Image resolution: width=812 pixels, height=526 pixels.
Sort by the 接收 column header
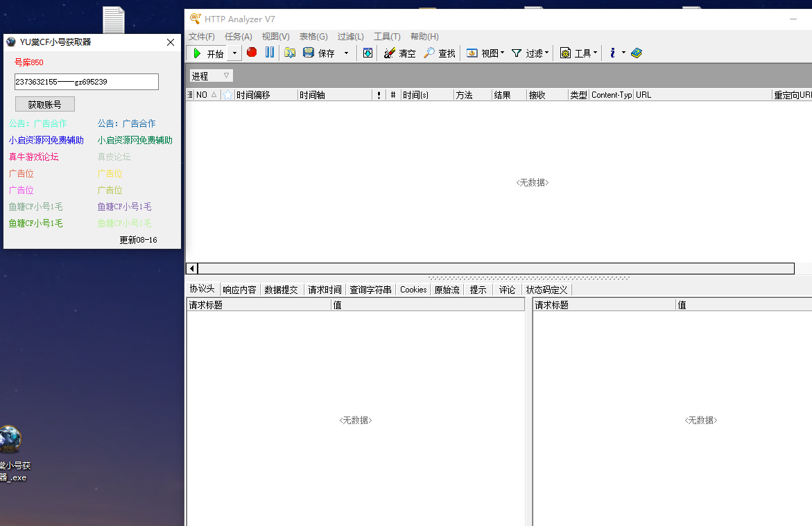point(547,95)
